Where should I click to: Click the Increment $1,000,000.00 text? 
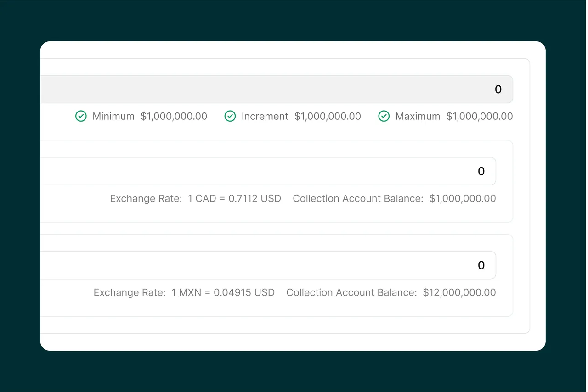coord(301,116)
